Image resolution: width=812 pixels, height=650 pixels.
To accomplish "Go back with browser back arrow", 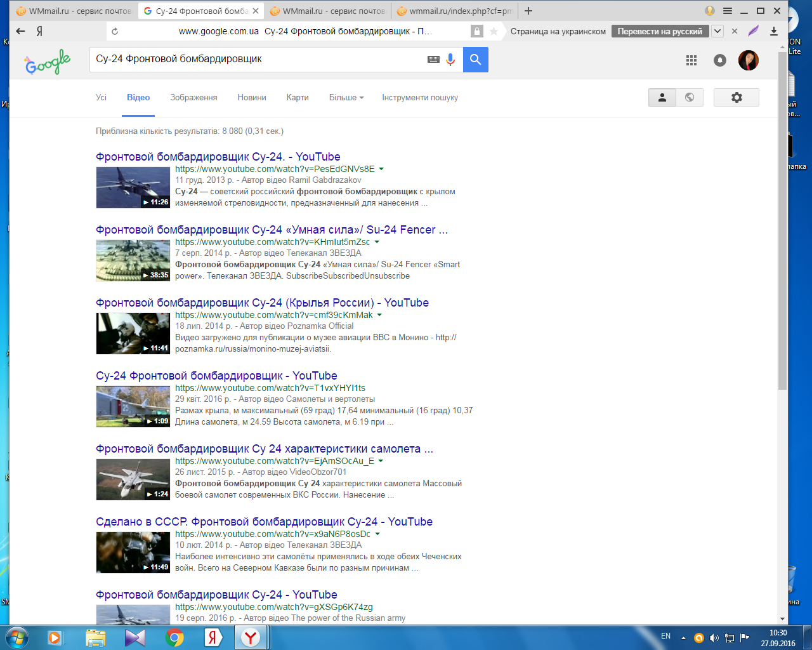I will [x=20, y=31].
